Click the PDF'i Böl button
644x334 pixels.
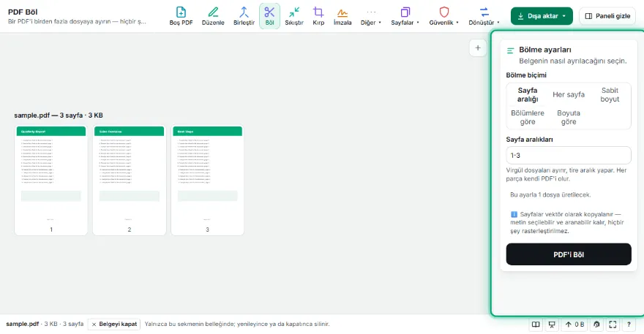[569, 254]
